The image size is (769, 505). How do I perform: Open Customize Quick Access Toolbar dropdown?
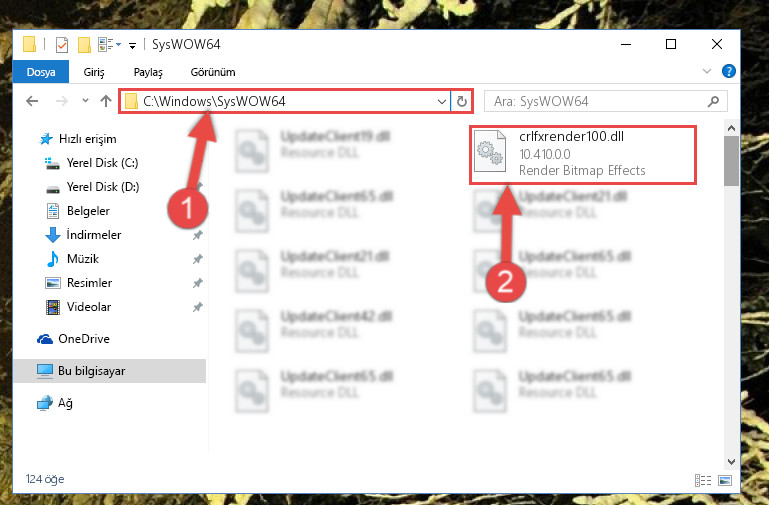[x=132, y=46]
